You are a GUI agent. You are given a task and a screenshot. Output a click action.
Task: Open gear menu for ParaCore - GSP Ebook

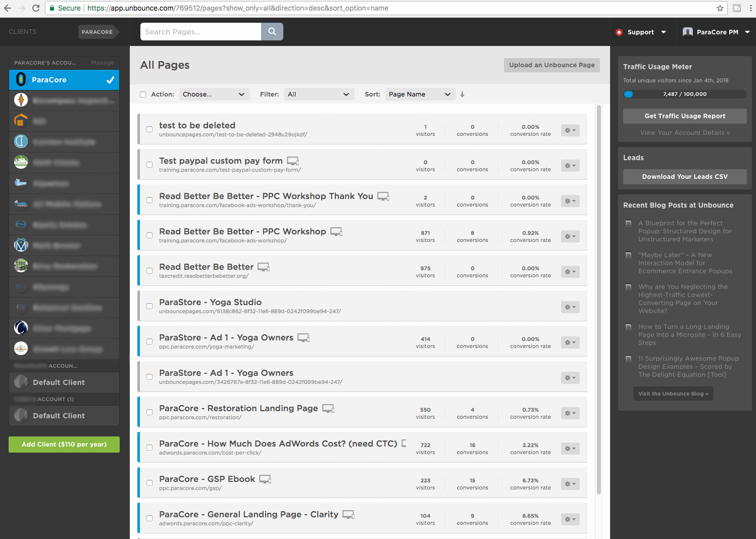pyautogui.click(x=570, y=484)
